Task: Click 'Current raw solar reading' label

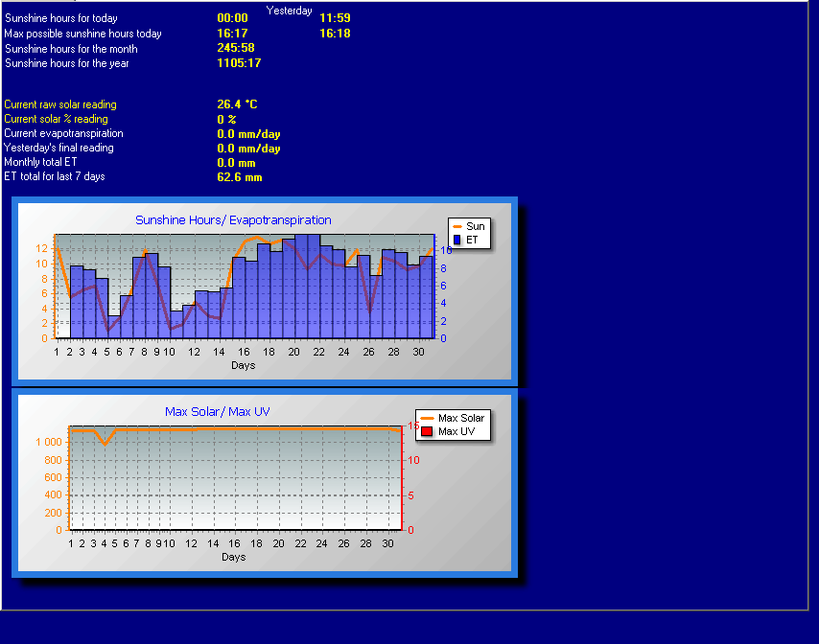Action: pos(60,104)
